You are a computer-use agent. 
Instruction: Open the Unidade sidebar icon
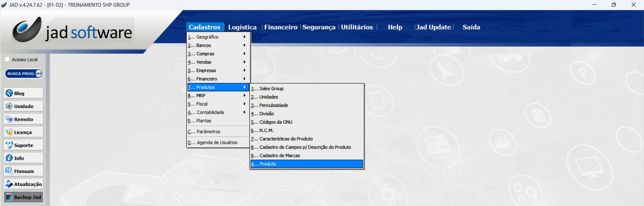point(9,106)
